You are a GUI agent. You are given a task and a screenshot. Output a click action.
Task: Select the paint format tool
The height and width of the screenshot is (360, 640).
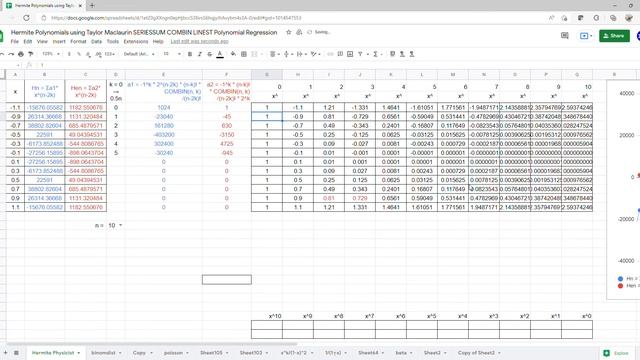[30, 54]
